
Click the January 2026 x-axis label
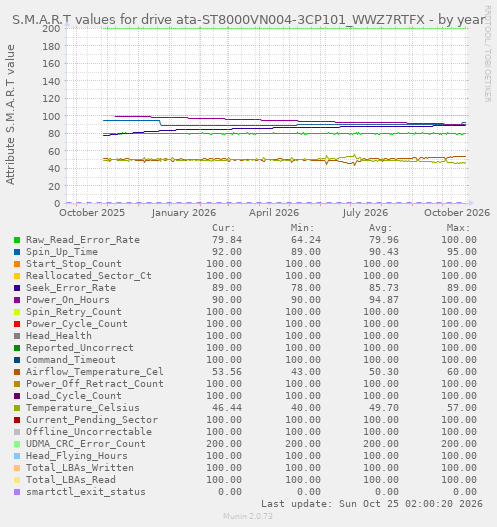tap(183, 213)
